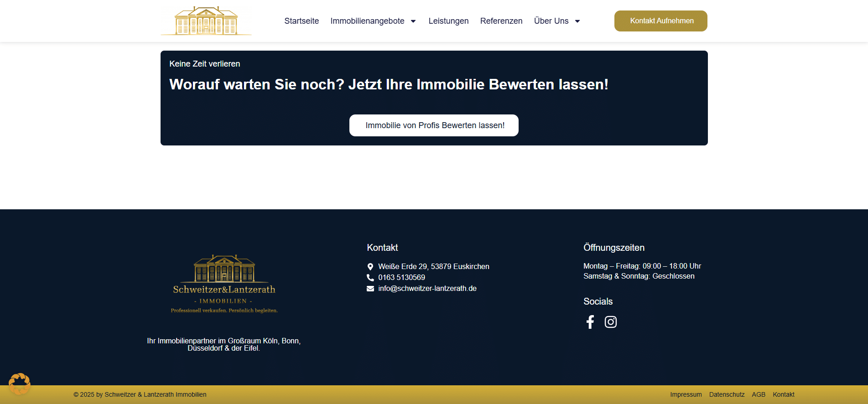868x404 pixels.
Task: Click the envelope email icon
Action: tap(370, 289)
